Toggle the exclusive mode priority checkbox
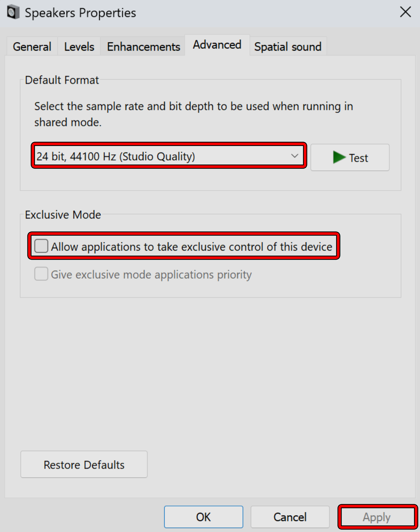 [41, 274]
